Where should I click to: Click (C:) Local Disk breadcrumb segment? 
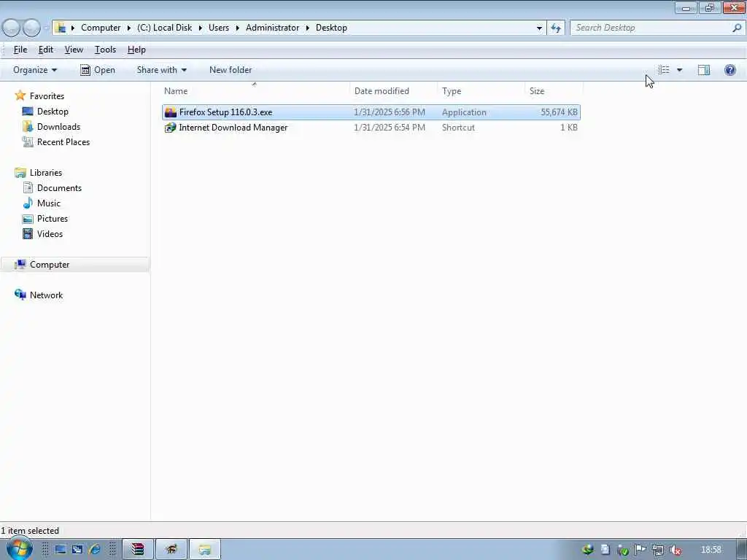[164, 28]
